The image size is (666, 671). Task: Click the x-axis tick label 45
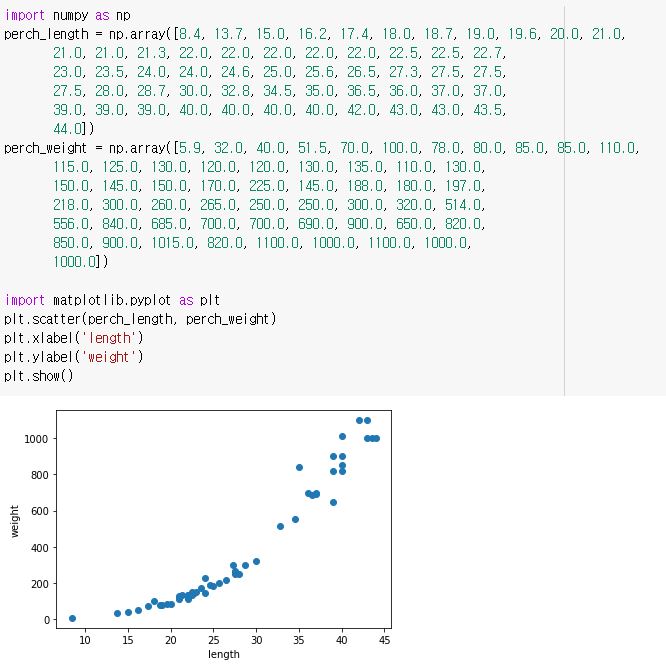coord(385,640)
